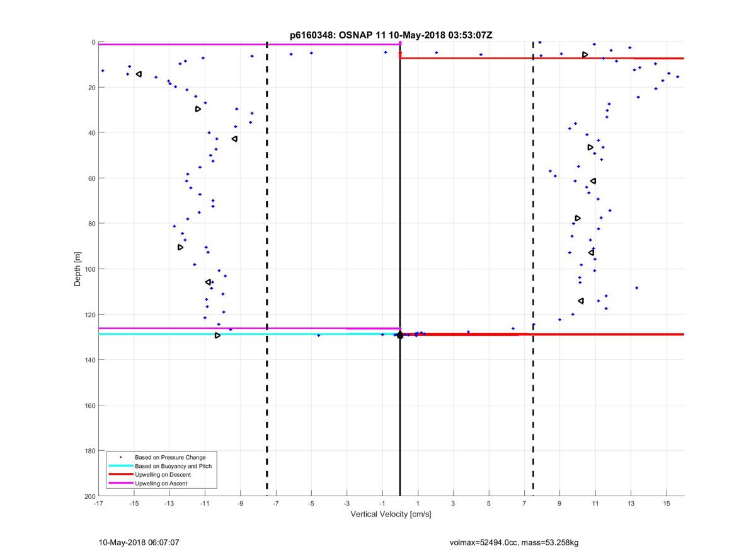The image size is (756, 558).
Task: Click velocity tick label 1
Action: (x=418, y=504)
